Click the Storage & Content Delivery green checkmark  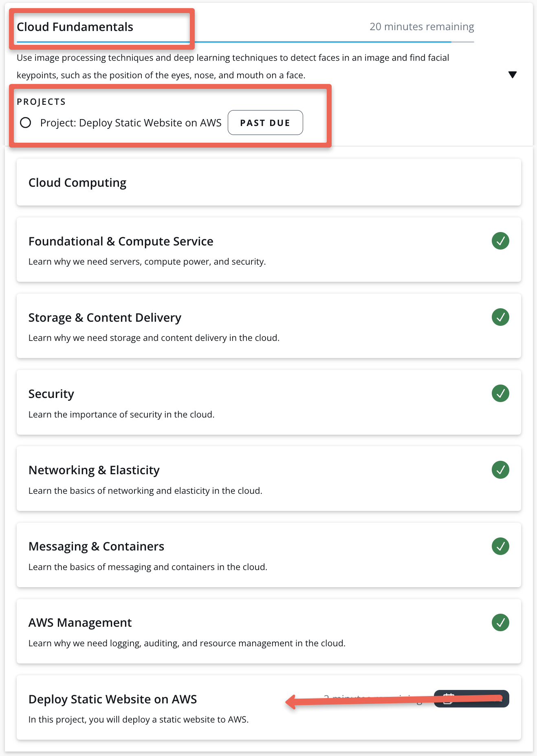(x=500, y=317)
